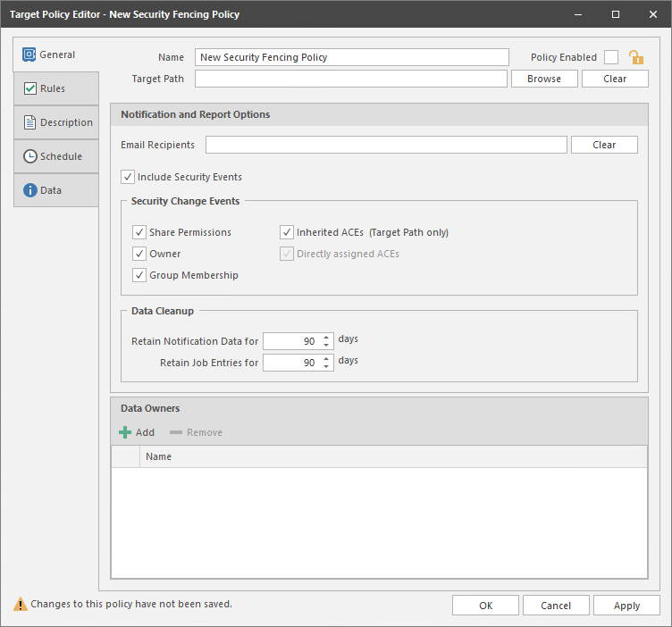The height and width of the screenshot is (627, 672).
Task: Click the policy Name input field
Action: coord(352,57)
